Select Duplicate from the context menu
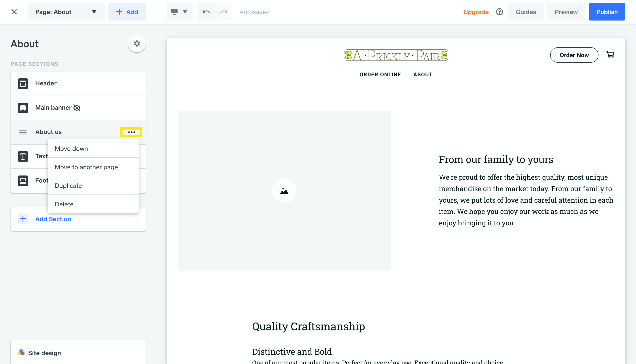Viewport: 636px width, 364px height. coord(68,185)
